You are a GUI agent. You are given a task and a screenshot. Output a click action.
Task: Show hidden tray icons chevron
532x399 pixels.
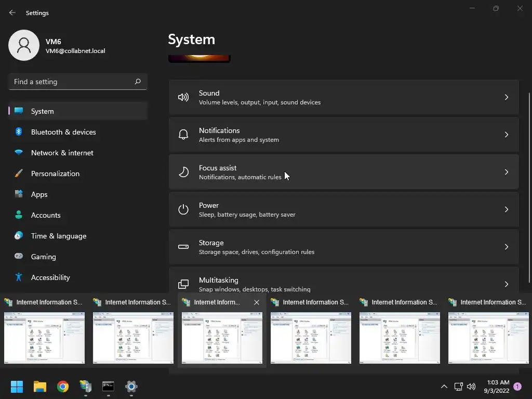pyautogui.click(x=444, y=387)
